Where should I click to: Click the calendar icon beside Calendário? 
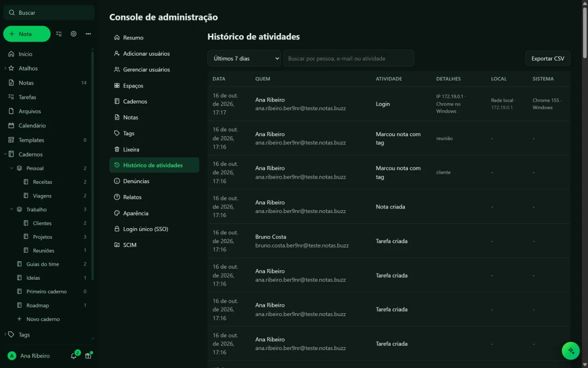(x=11, y=126)
